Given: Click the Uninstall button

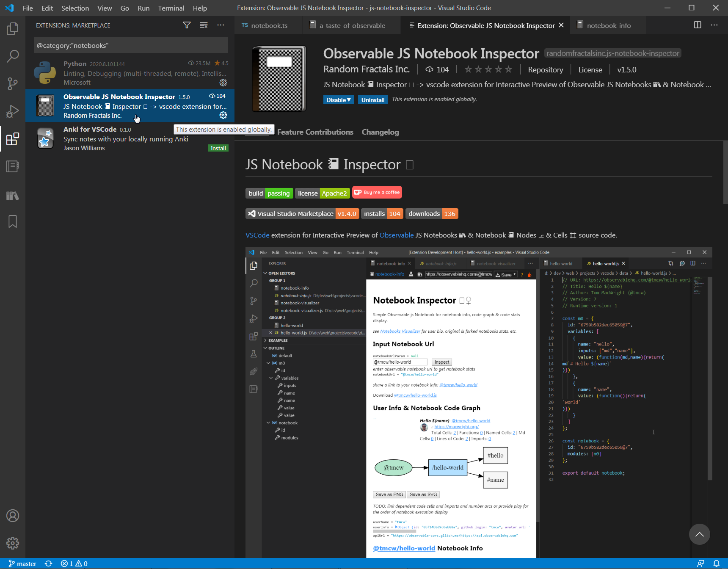Looking at the screenshot, I should tap(373, 100).
